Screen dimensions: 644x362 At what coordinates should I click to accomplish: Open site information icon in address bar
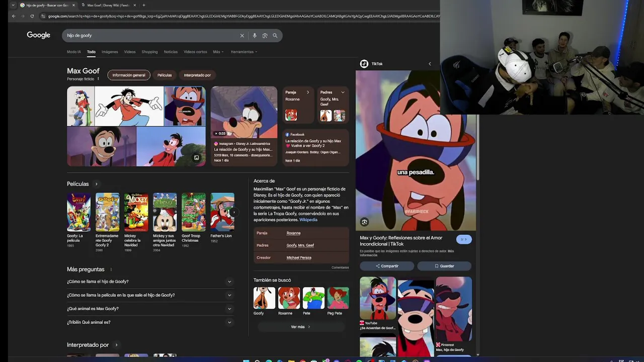click(44, 16)
